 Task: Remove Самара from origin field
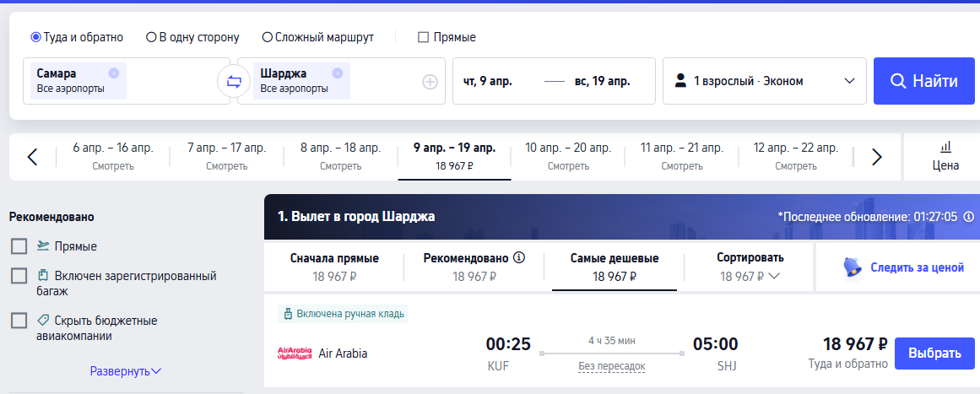(x=114, y=73)
